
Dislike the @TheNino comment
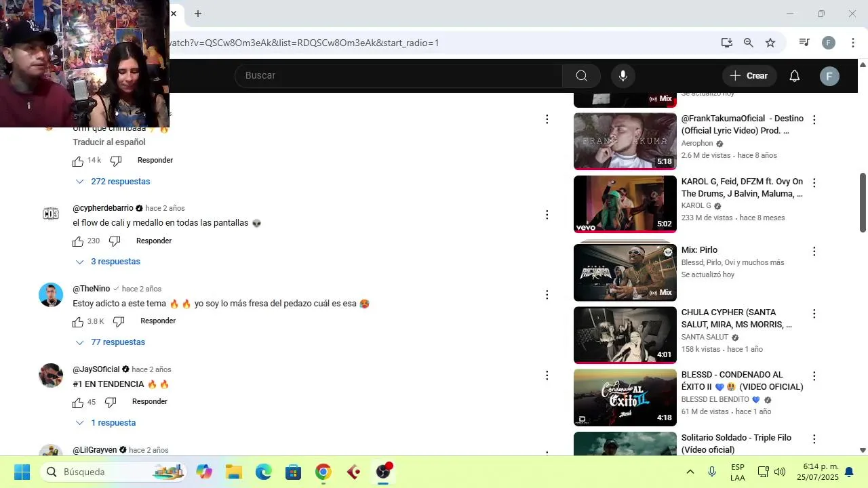(x=119, y=322)
